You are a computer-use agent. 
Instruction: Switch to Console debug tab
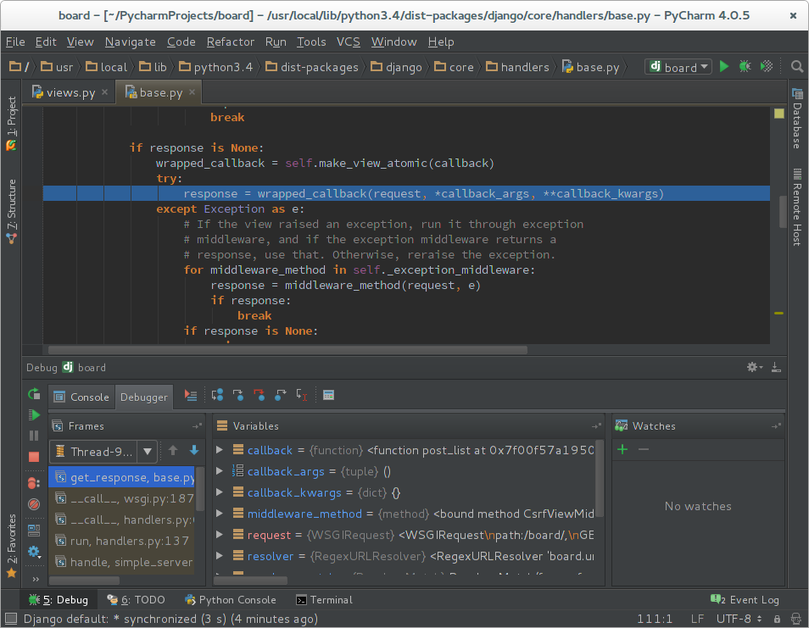82,397
